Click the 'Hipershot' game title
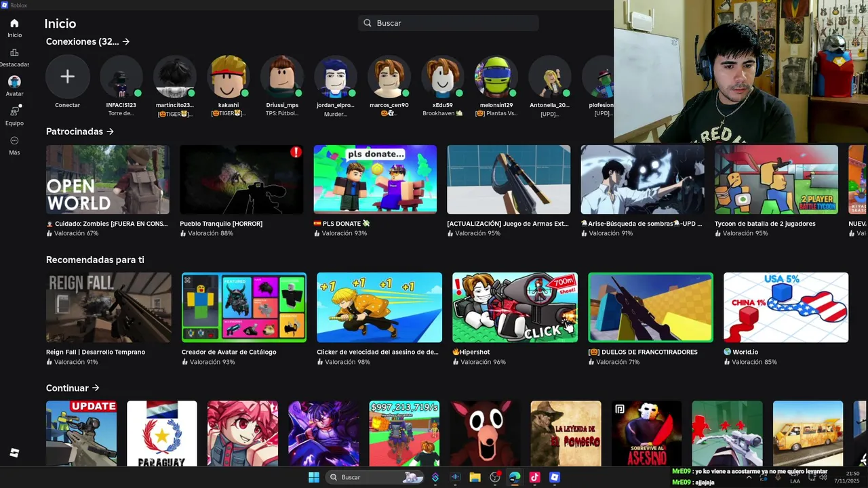Viewport: 868px width, 488px height. click(471, 352)
